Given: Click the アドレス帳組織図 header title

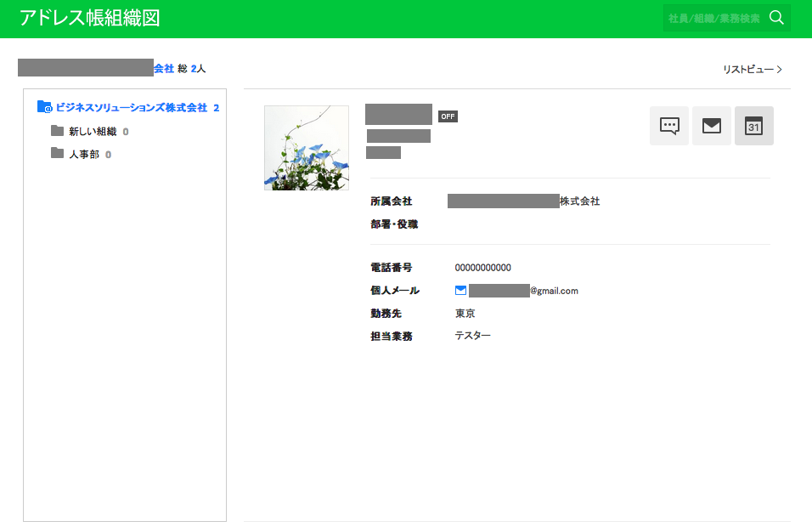Looking at the screenshot, I should point(90,18).
